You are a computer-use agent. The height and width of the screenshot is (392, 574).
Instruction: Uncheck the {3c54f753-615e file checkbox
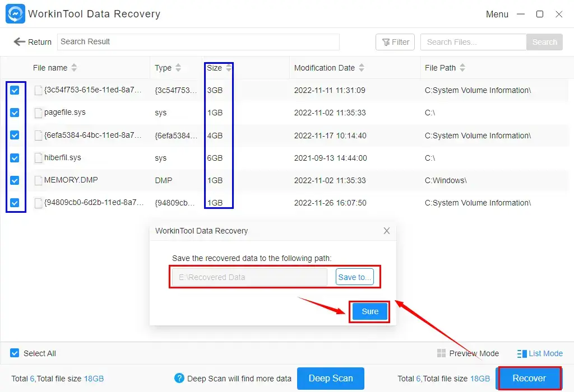click(15, 90)
